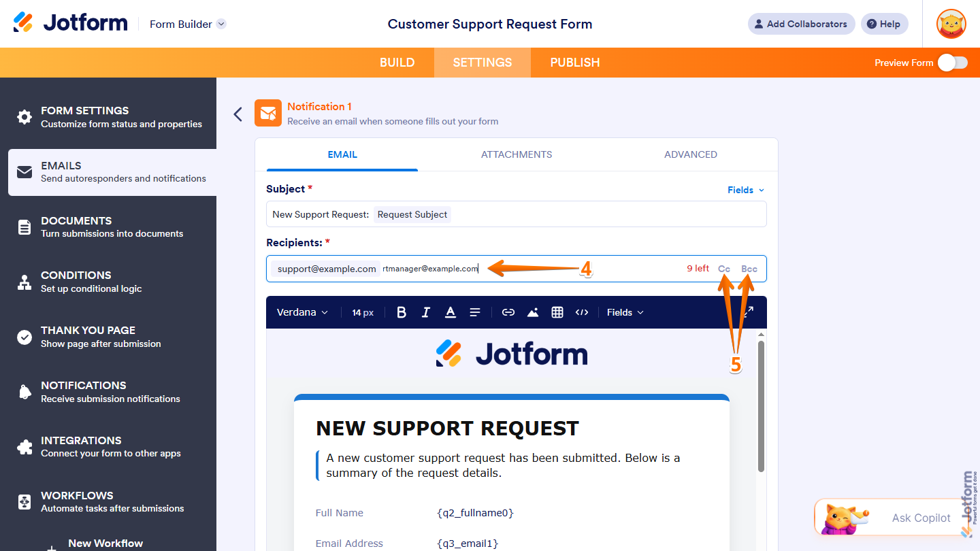Open the editor toolbar Fields dropdown
Screen dimensions: 980x551
click(x=625, y=312)
